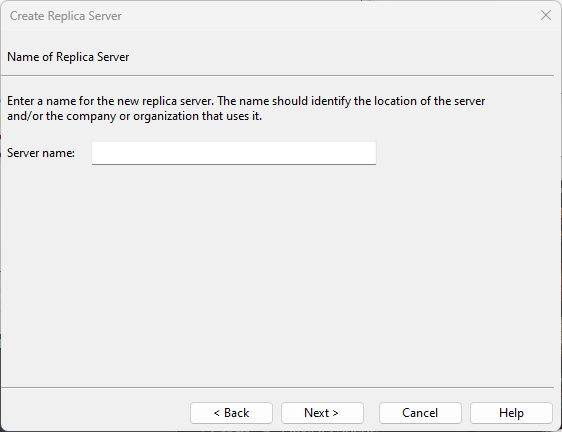Screen dimensions: 562x432
Task: Click the Help button beside Cancel
Action: (511, 413)
